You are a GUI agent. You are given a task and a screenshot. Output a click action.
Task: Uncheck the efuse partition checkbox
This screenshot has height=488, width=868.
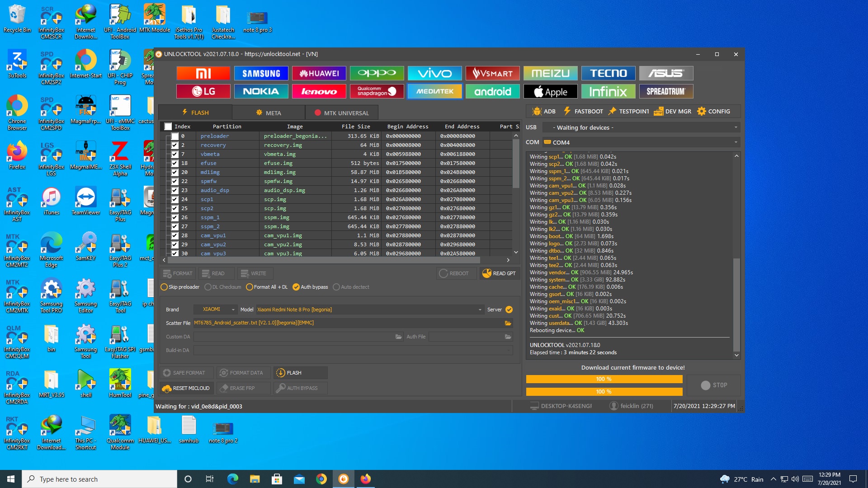click(x=175, y=163)
